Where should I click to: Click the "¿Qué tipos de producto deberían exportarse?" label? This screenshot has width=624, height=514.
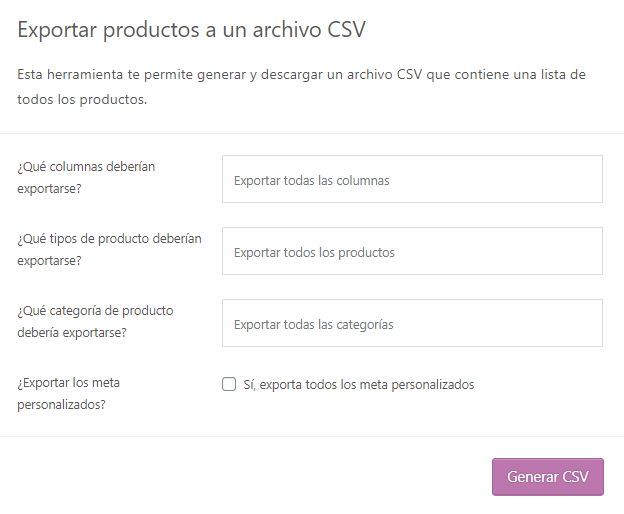pos(109,249)
